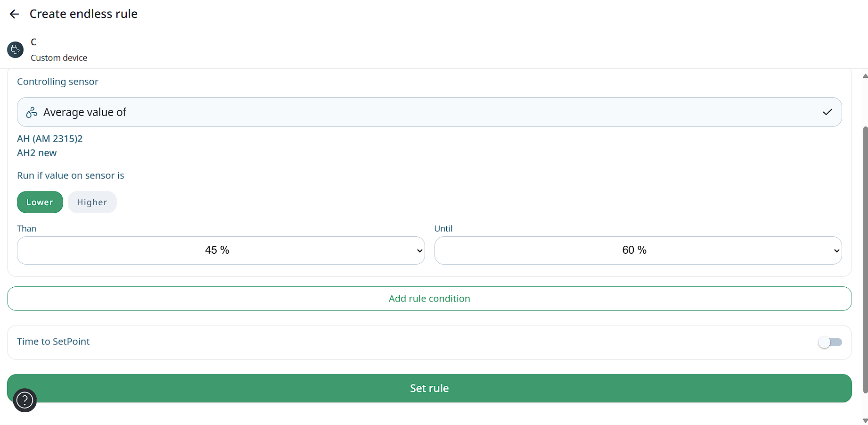
Task: Enable the Time to SetPoint switch
Action: coord(830,342)
